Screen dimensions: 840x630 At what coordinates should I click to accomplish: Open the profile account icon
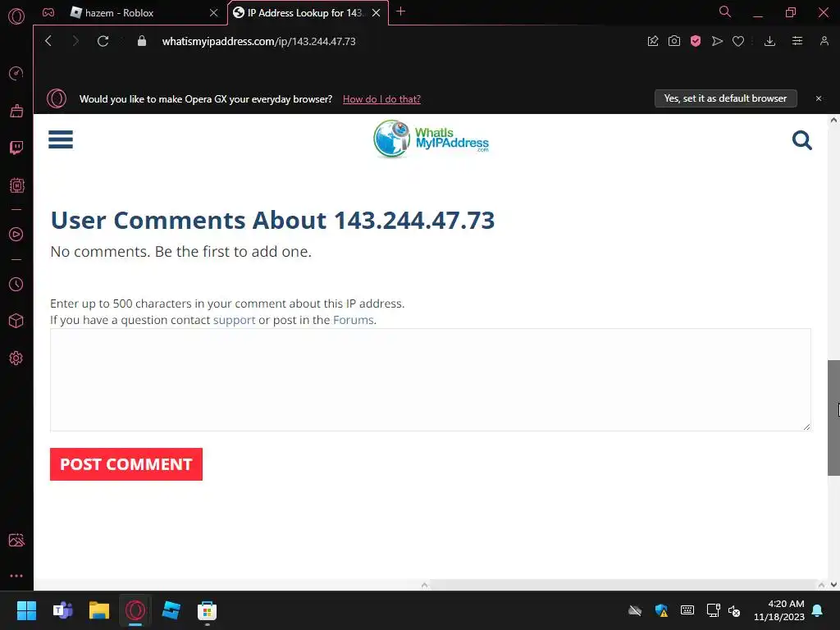[x=824, y=41]
